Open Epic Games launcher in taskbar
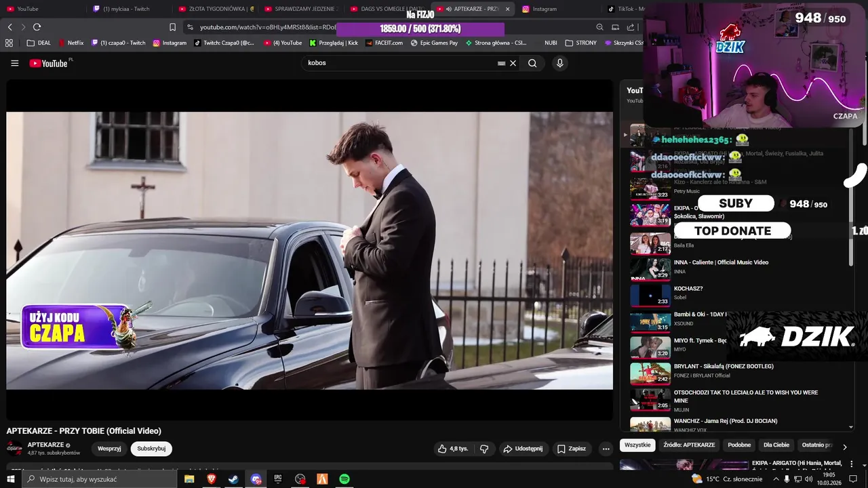Viewport: 868px width, 488px height. (278, 479)
